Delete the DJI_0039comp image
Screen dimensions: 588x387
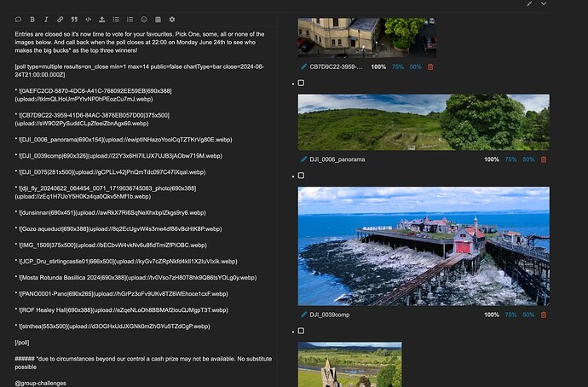[x=544, y=315]
